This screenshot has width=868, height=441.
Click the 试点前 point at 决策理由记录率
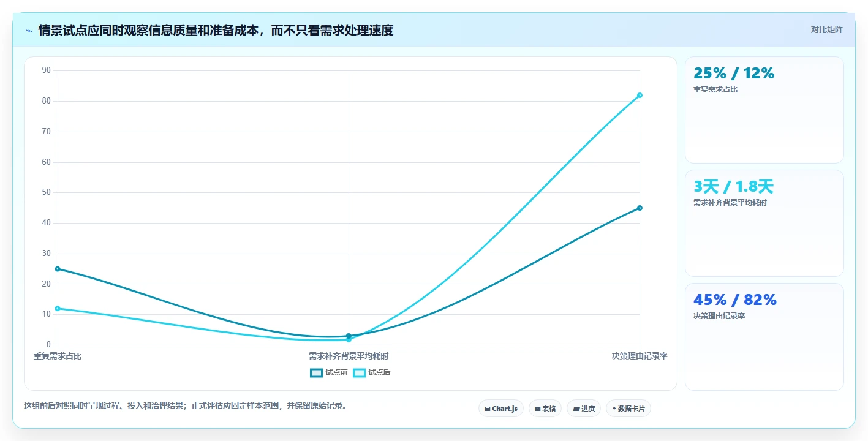pyautogui.click(x=640, y=208)
